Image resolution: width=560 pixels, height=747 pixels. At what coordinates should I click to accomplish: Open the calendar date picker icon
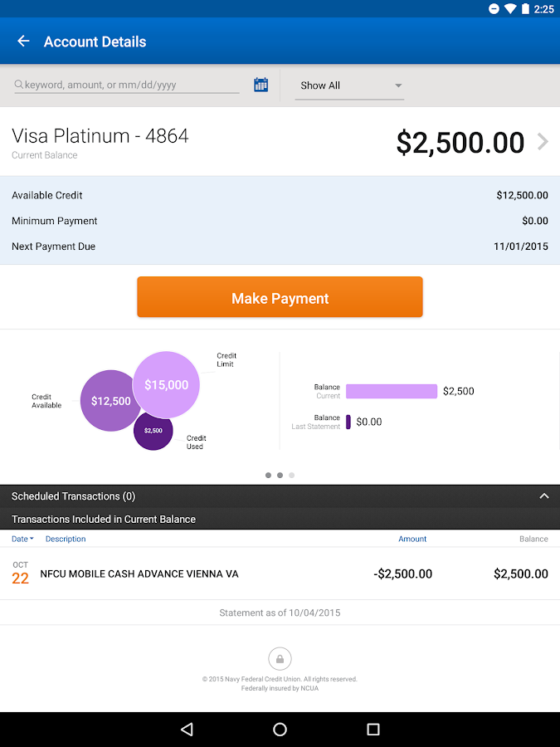click(261, 85)
